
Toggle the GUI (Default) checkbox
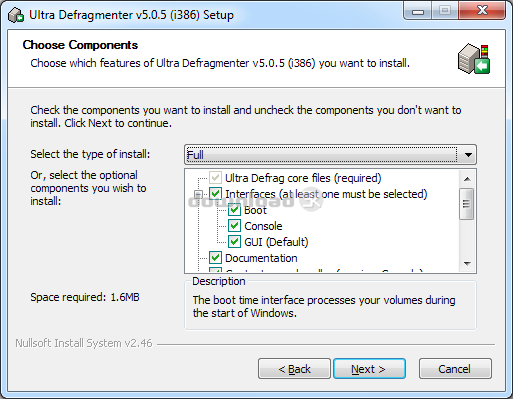(234, 242)
